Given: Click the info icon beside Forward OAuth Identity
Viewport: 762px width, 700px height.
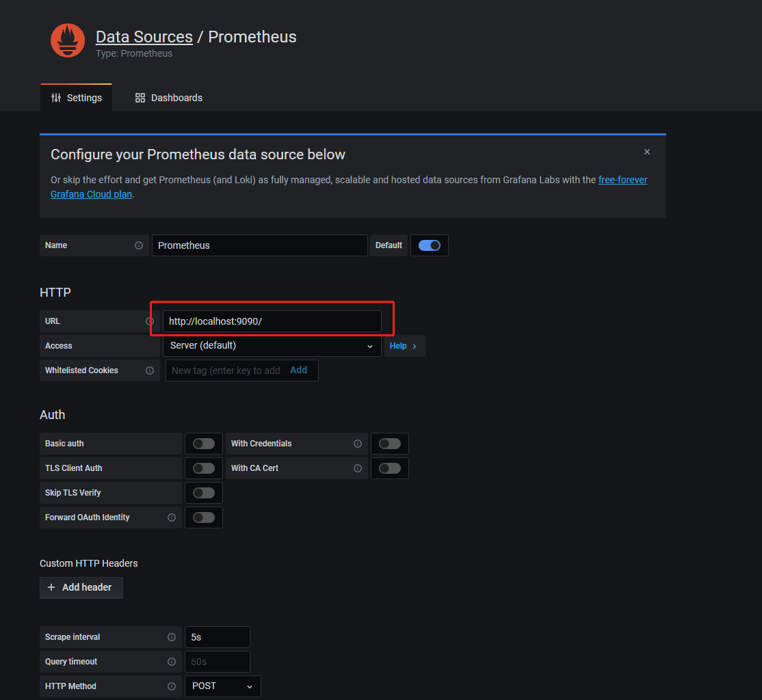Looking at the screenshot, I should (172, 518).
